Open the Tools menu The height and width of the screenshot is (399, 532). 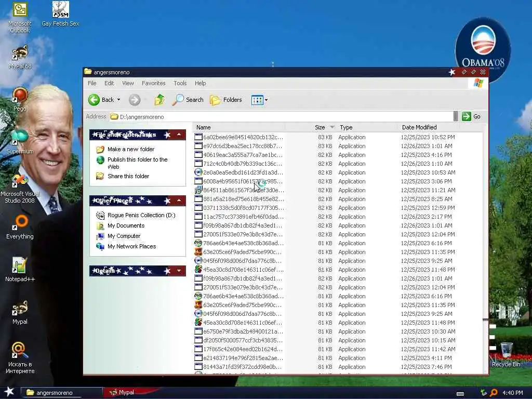click(x=180, y=83)
